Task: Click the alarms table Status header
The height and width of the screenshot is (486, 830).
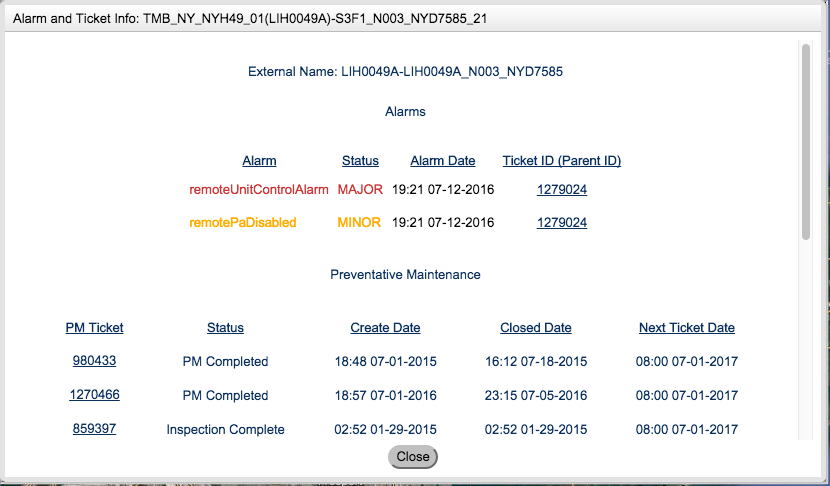Action: pyautogui.click(x=360, y=160)
